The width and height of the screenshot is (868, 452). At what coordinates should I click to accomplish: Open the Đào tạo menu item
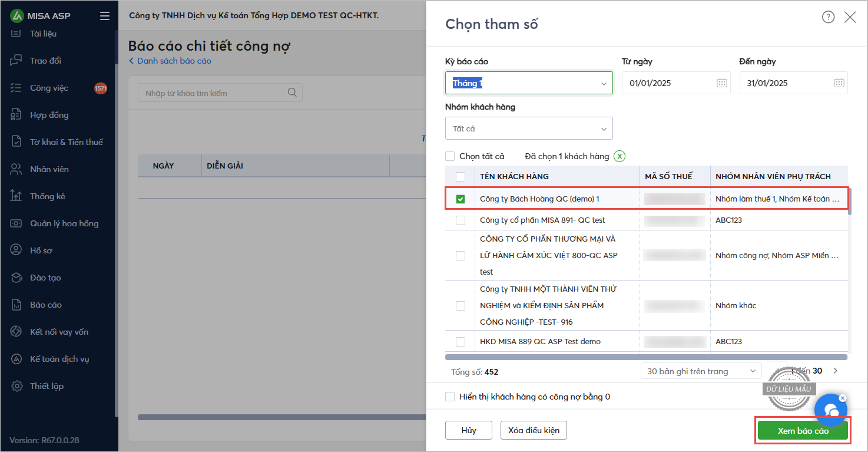59,278
